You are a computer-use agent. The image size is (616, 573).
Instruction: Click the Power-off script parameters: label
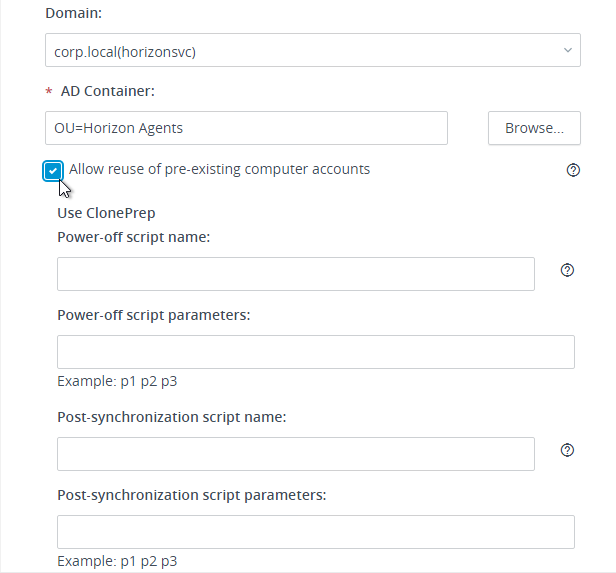click(154, 315)
